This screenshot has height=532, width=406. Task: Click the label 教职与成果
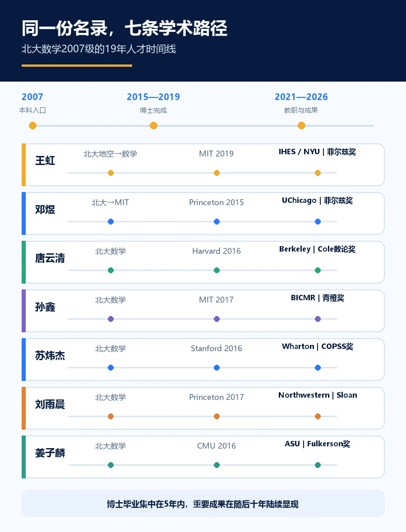[x=301, y=110]
